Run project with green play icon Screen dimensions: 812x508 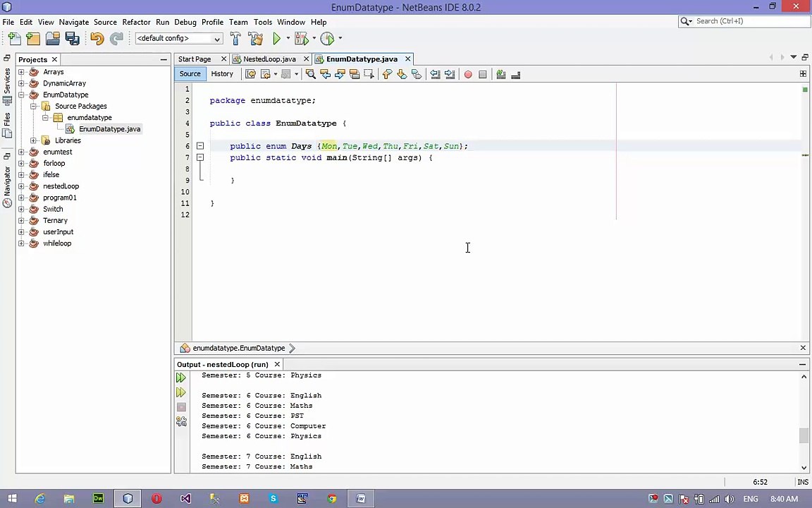tap(276, 38)
